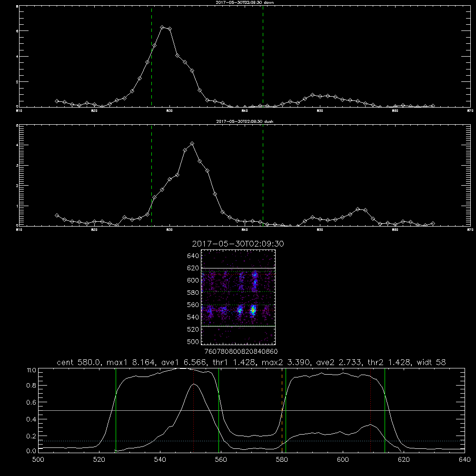
Task: Select the 'ave2 2.733' value
Action: [338, 362]
